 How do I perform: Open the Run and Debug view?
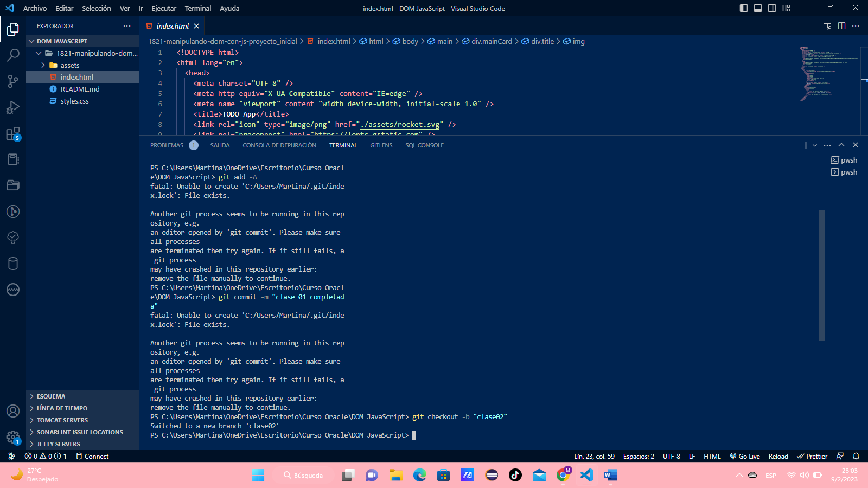[x=13, y=107]
